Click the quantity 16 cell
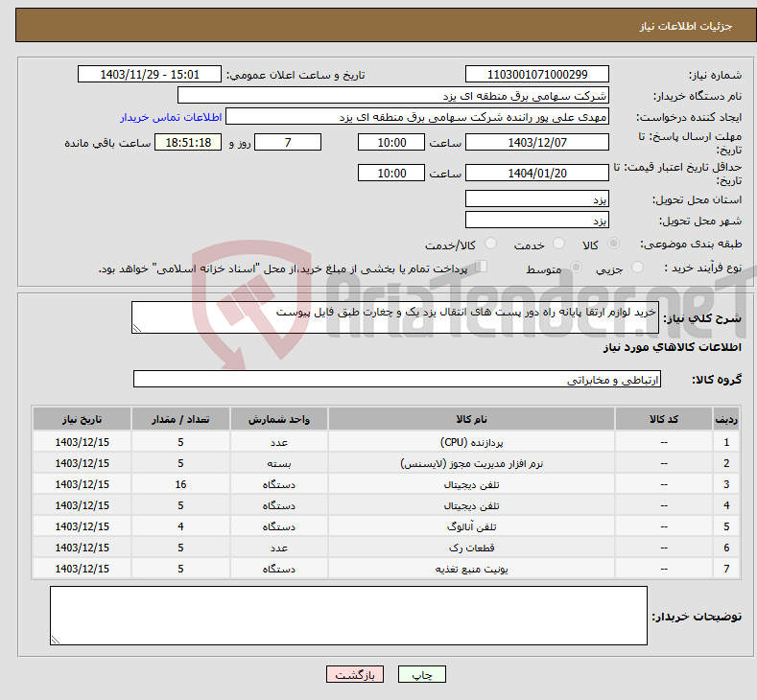The width and height of the screenshot is (757, 700). point(180,484)
